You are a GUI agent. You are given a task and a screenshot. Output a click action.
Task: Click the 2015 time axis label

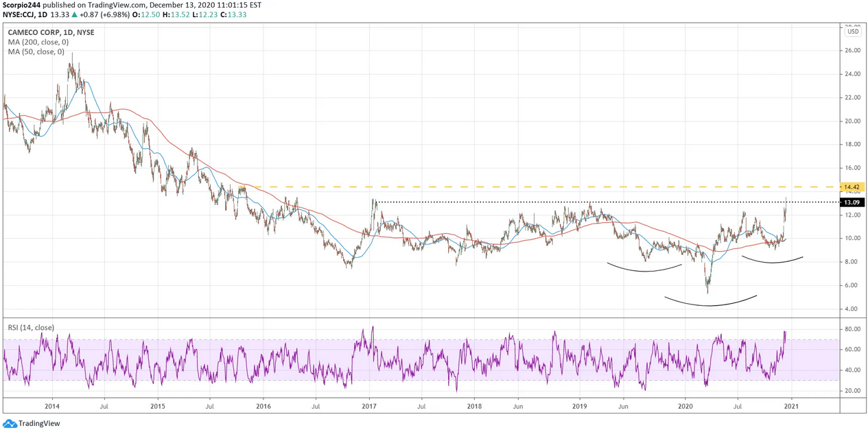tap(157, 406)
